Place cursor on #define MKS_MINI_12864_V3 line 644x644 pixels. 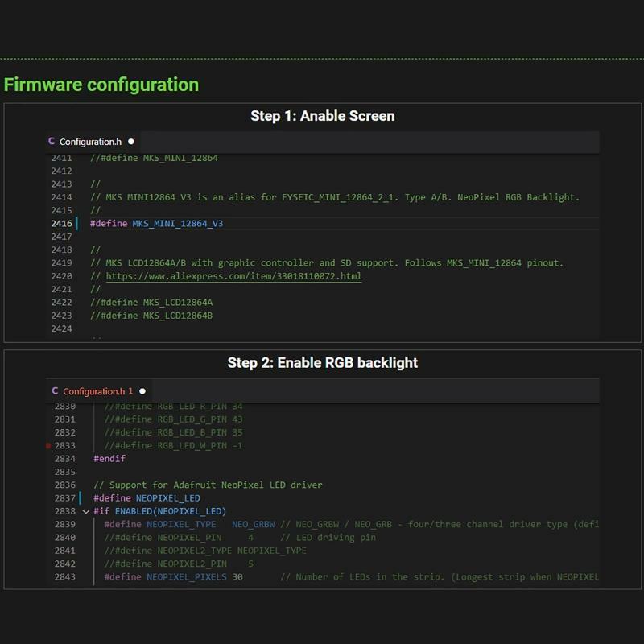[x=156, y=224]
